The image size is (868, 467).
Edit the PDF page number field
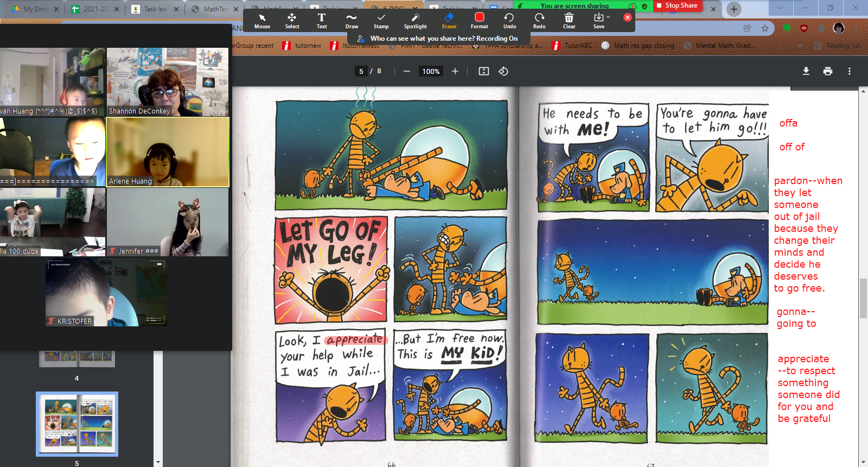(361, 71)
